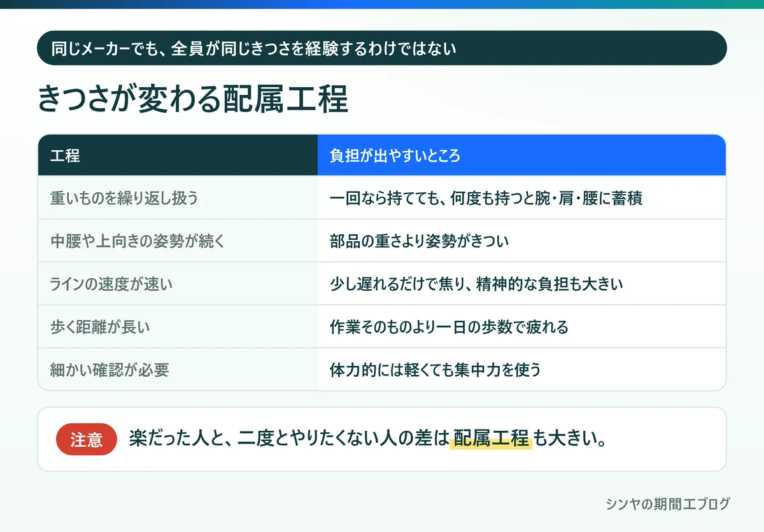Click the highlighted words 配属工程 in the note
Image resolution: width=764 pixels, height=532 pixels.
pos(491,438)
